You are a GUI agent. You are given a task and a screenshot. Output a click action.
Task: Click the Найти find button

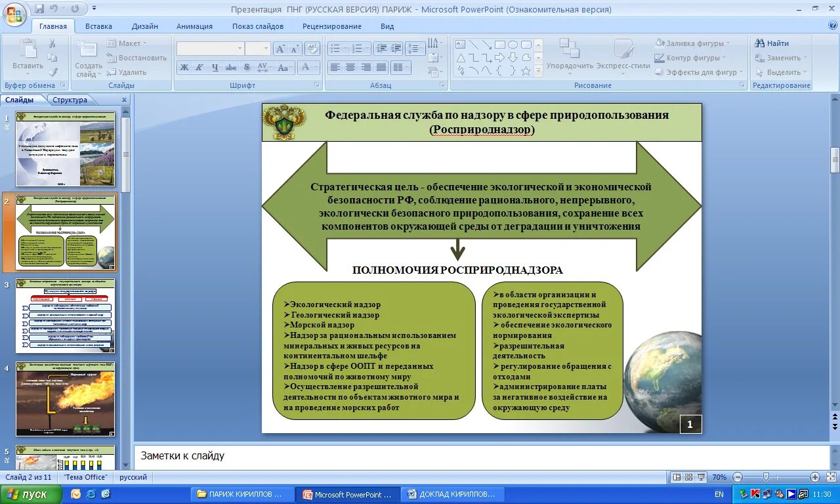(x=772, y=43)
